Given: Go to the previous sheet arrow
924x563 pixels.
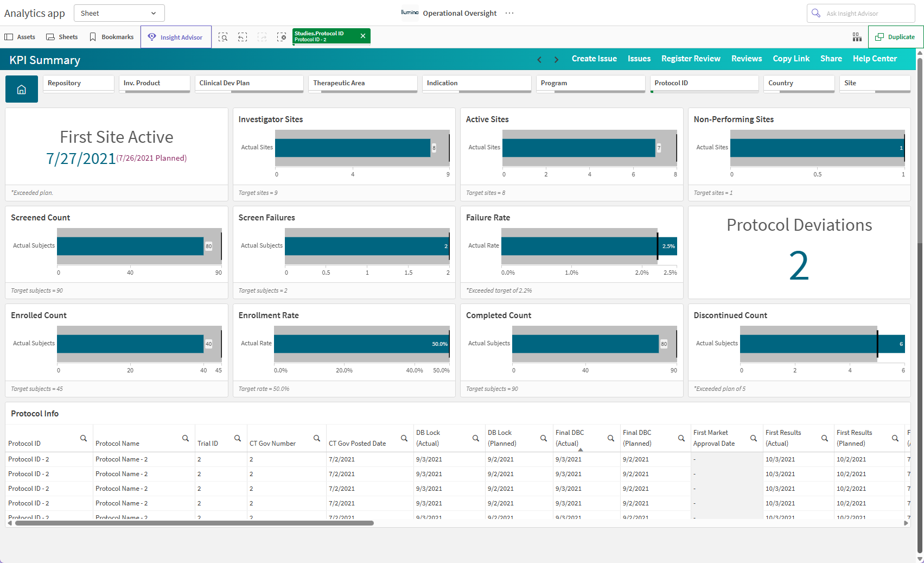Looking at the screenshot, I should click(x=539, y=59).
